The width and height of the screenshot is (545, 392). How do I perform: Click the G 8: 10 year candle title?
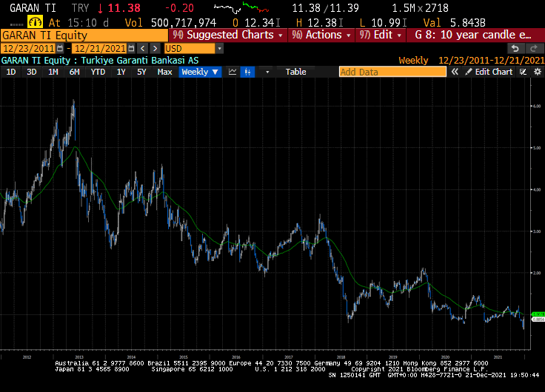[x=473, y=35]
